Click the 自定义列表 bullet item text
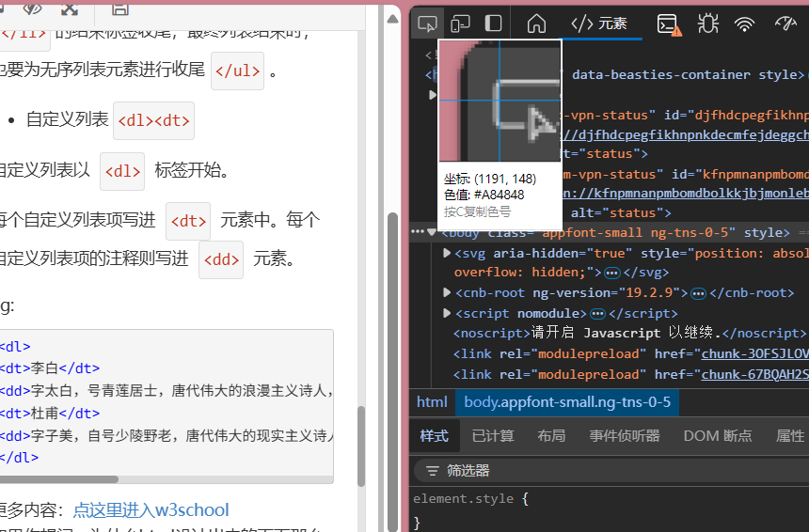The height and width of the screenshot is (532, 809). [x=68, y=119]
